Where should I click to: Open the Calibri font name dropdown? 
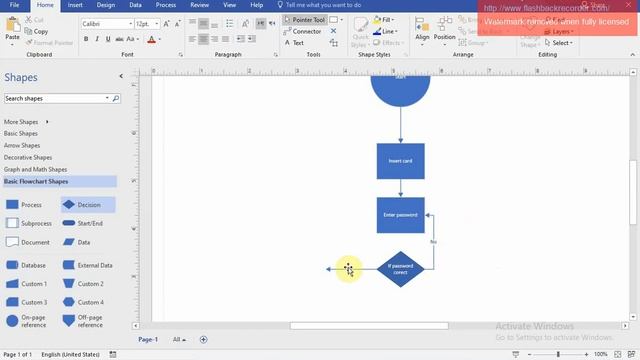pos(131,24)
